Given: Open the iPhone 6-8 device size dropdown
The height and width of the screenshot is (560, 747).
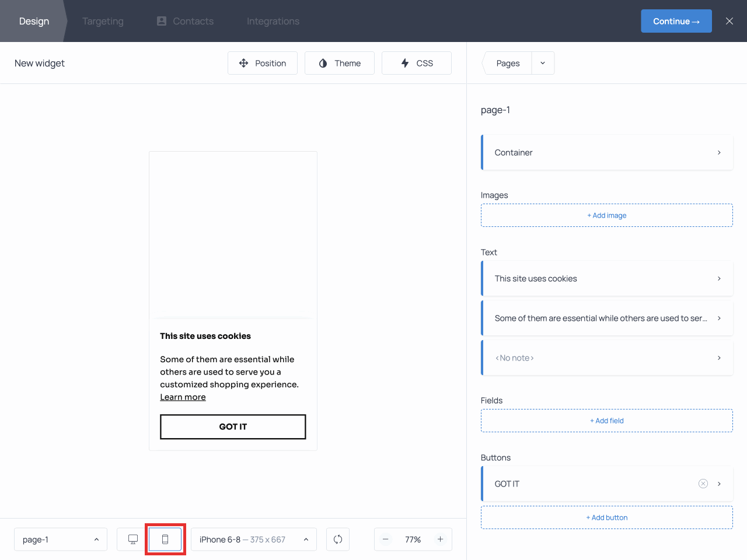Looking at the screenshot, I should (x=253, y=539).
